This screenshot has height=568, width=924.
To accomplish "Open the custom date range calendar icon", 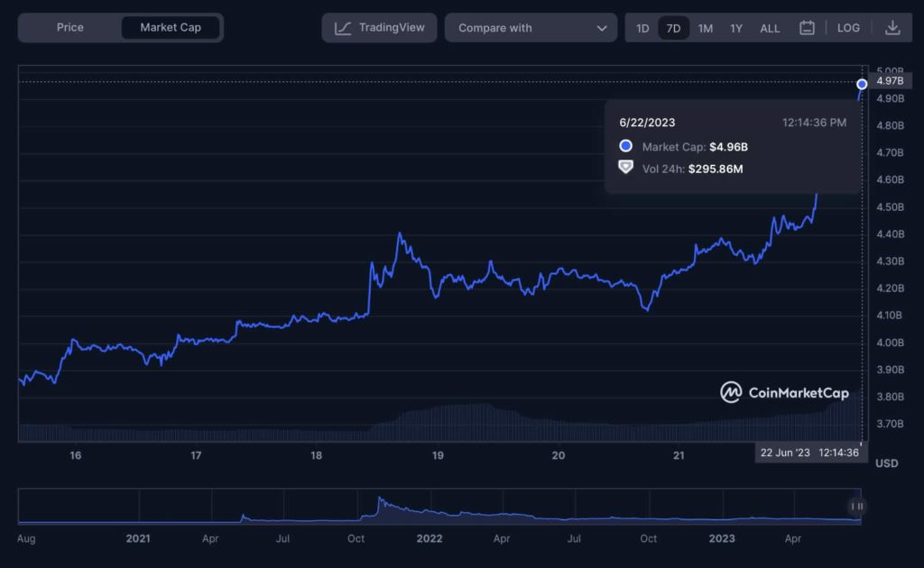I will pyautogui.click(x=808, y=27).
